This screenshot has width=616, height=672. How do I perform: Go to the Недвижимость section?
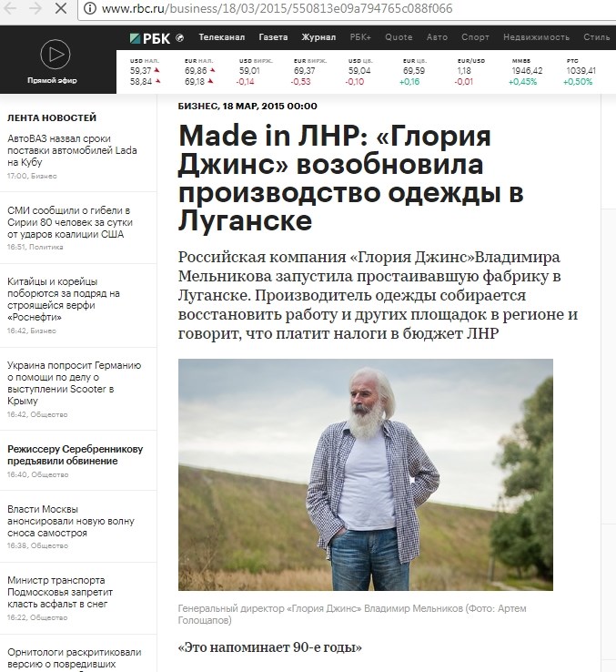click(536, 37)
